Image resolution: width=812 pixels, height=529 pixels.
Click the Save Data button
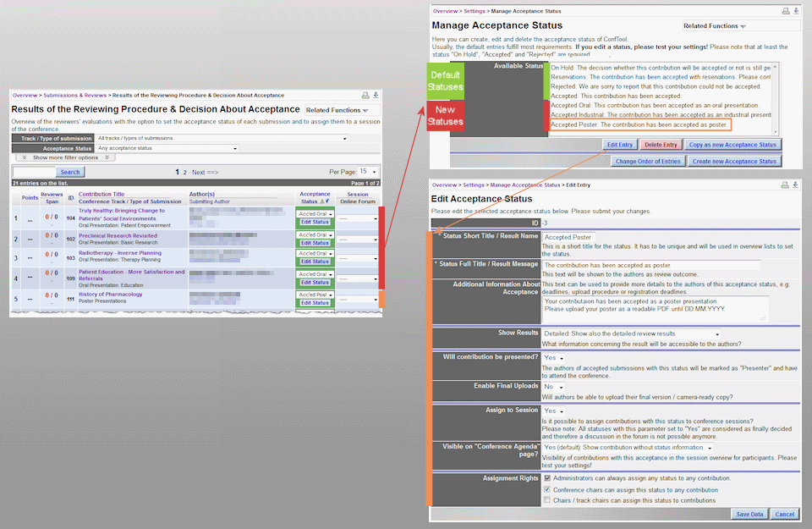(x=749, y=514)
